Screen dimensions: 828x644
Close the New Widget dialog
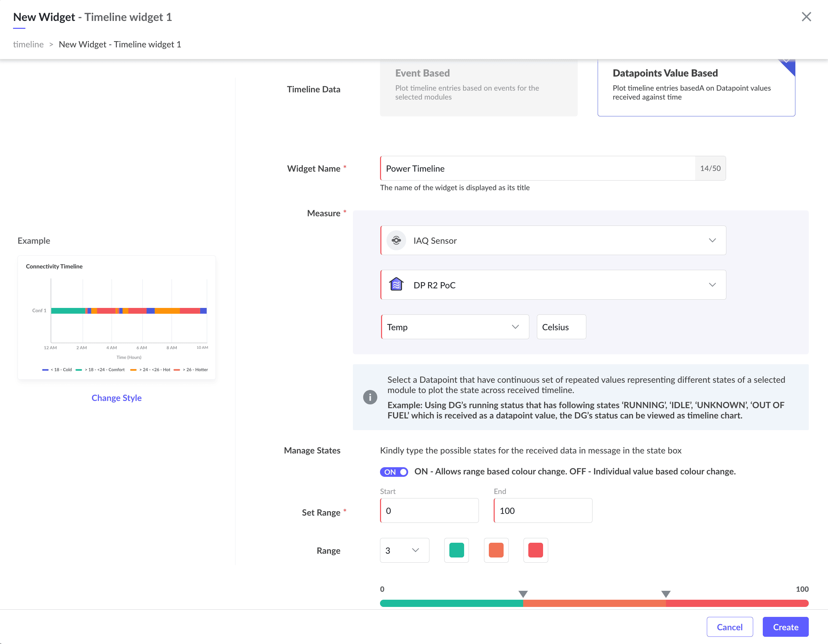point(806,17)
